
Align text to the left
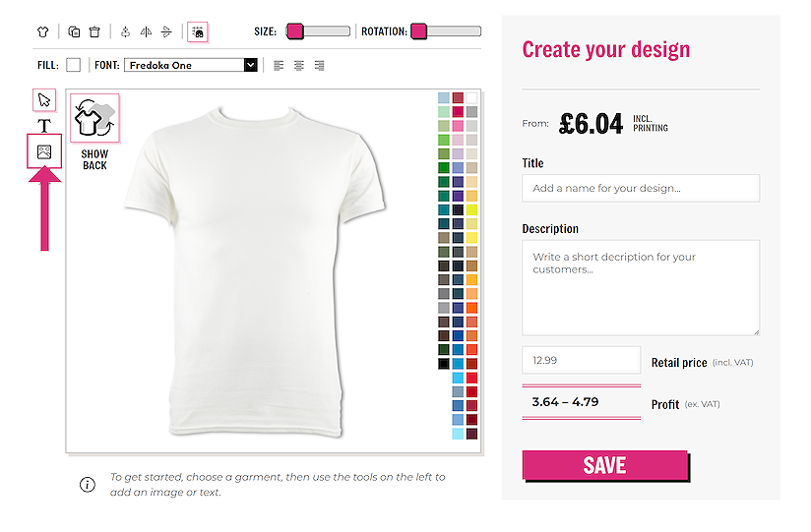tap(279, 66)
